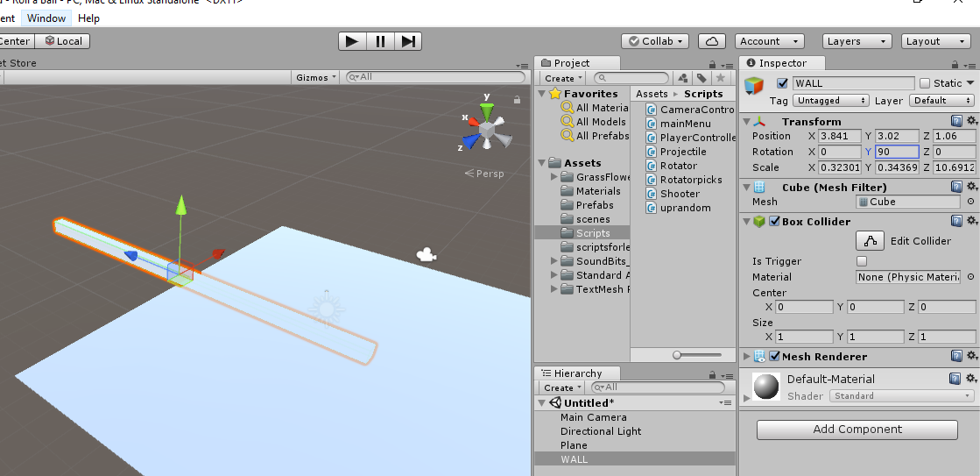
Task: Select the Shooter script icon
Action: click(652, 194)
